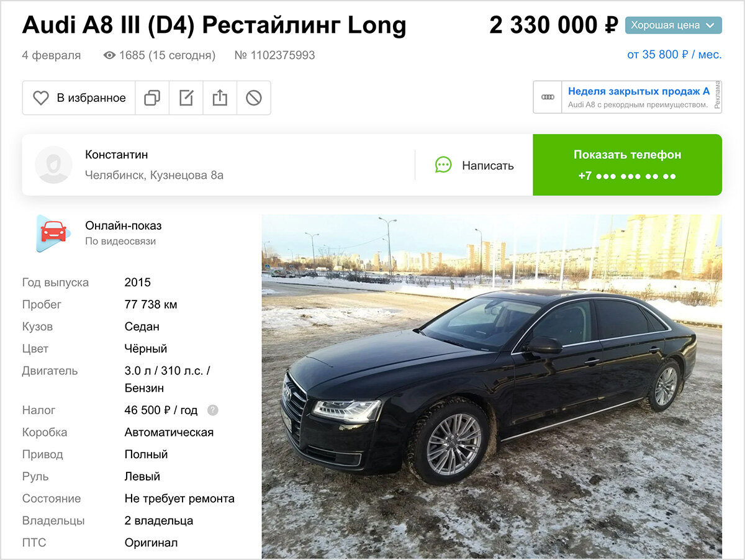Click the Online-show car video icon
The image size is (745, 560).
tap(52, 233)
